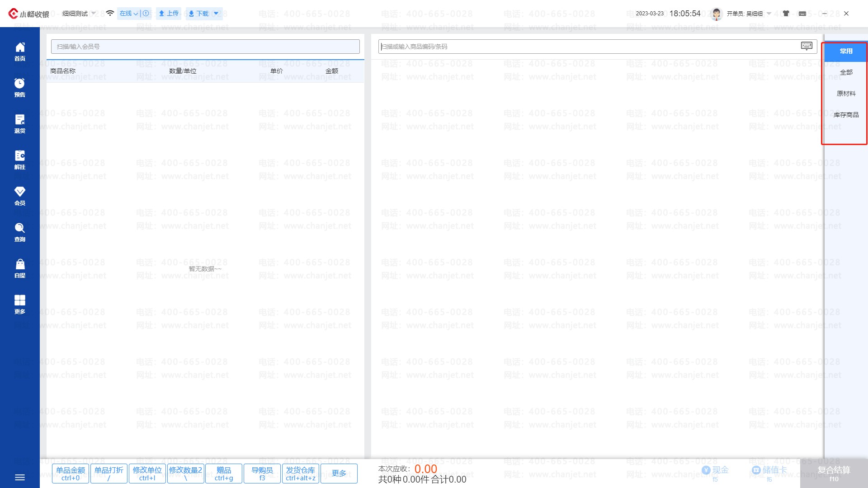Expand the 开单员 cashier dropdown arrow

[769, 14]
